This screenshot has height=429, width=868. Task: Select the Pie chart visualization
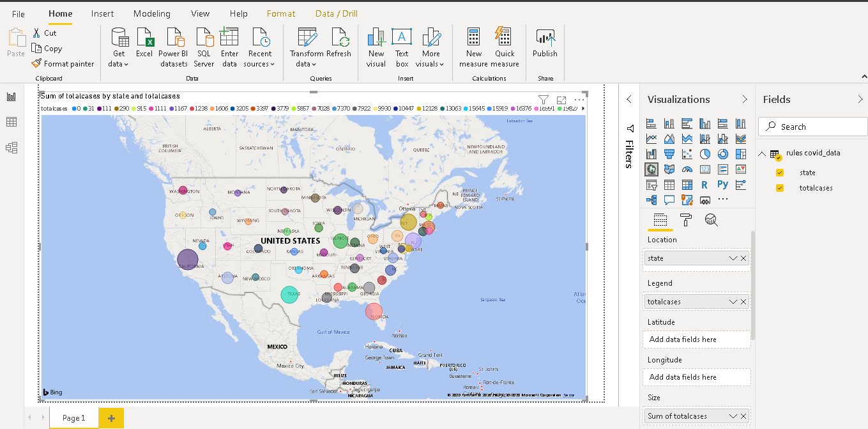click(704, 153)
